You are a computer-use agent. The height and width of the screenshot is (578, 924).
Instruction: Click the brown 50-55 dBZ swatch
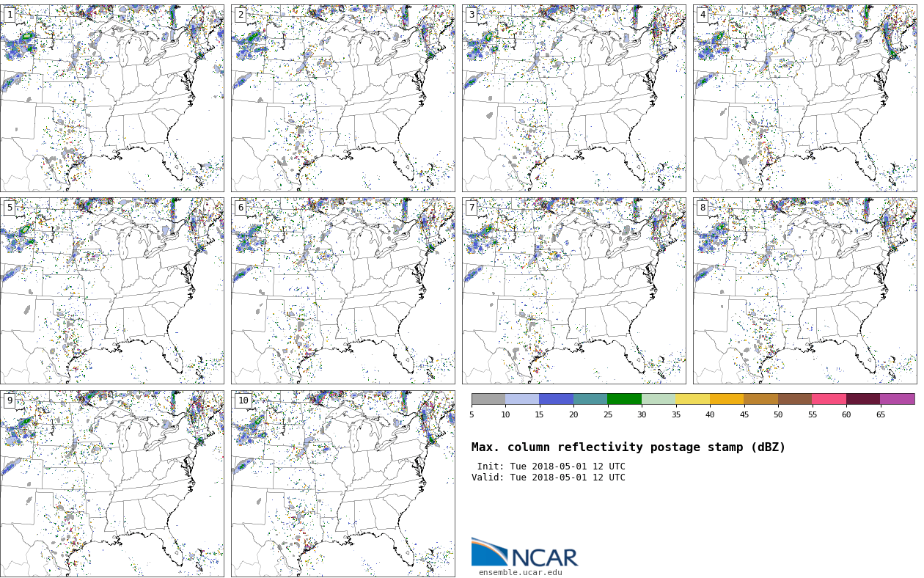[795, 399]
